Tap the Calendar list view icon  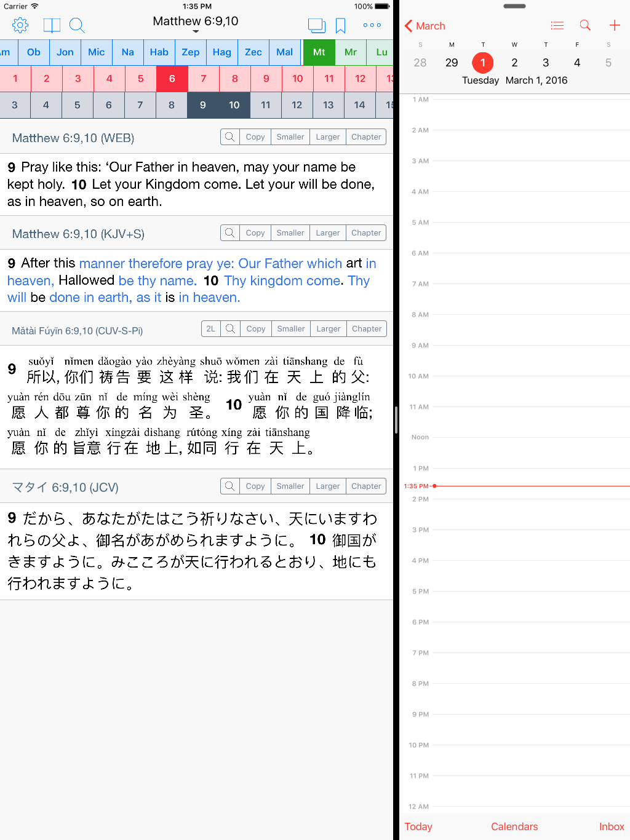557,25
